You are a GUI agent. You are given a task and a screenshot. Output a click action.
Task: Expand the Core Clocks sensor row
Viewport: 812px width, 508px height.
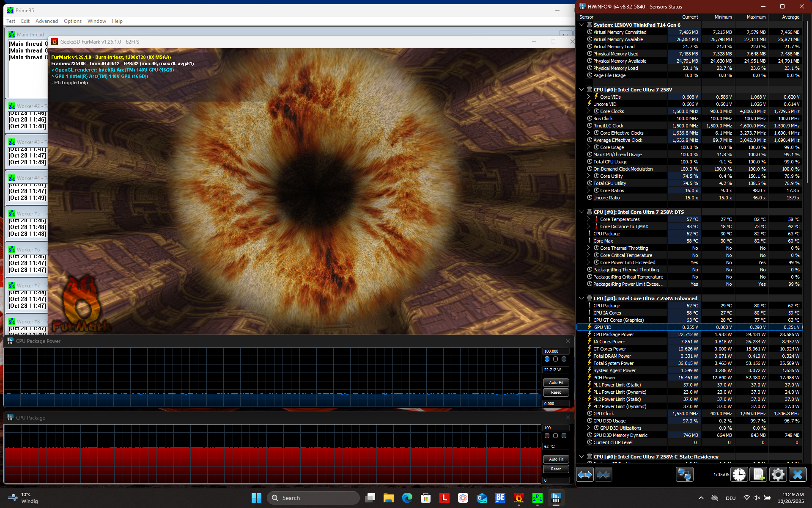tap(588, 111)
